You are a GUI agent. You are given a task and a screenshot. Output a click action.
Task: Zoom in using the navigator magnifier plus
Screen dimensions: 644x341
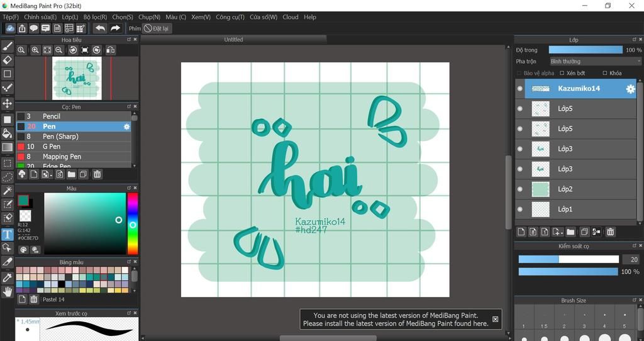(x=35, y=50)
